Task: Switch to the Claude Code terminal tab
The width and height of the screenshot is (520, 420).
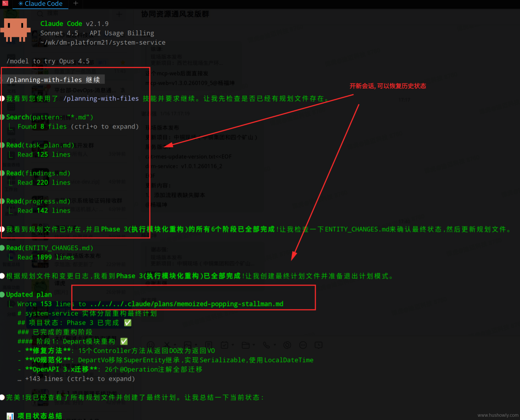Action: pos(40,4)
